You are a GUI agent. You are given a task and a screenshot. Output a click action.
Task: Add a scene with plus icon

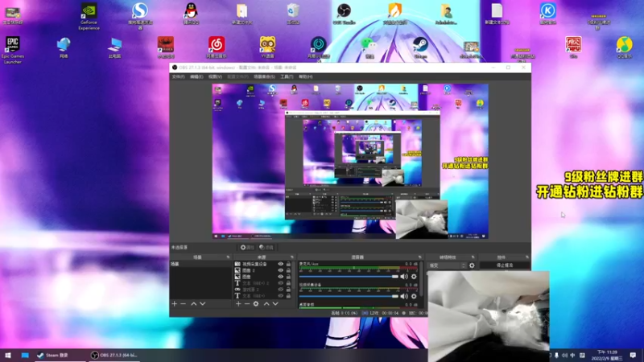174,304
